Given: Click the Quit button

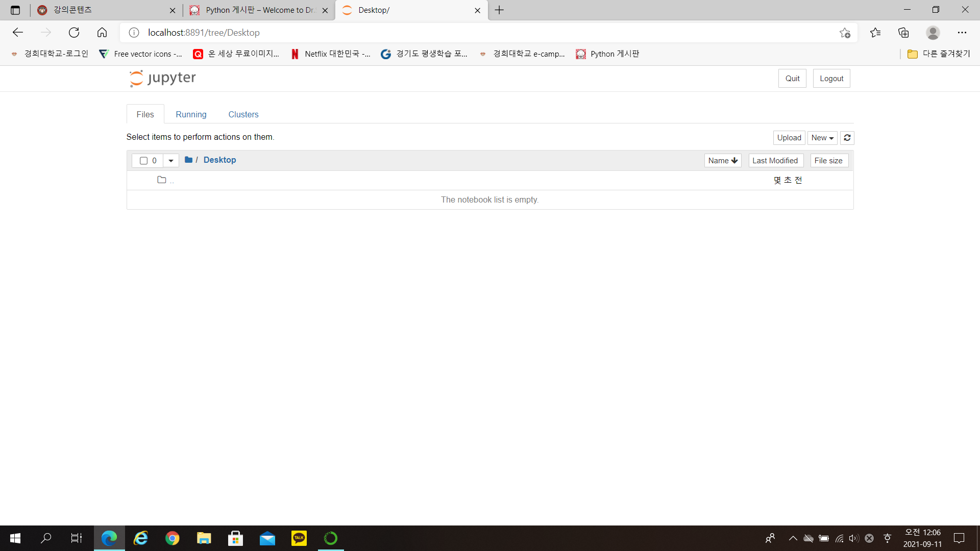Looking at the screenshot, I should coord(792,79).
